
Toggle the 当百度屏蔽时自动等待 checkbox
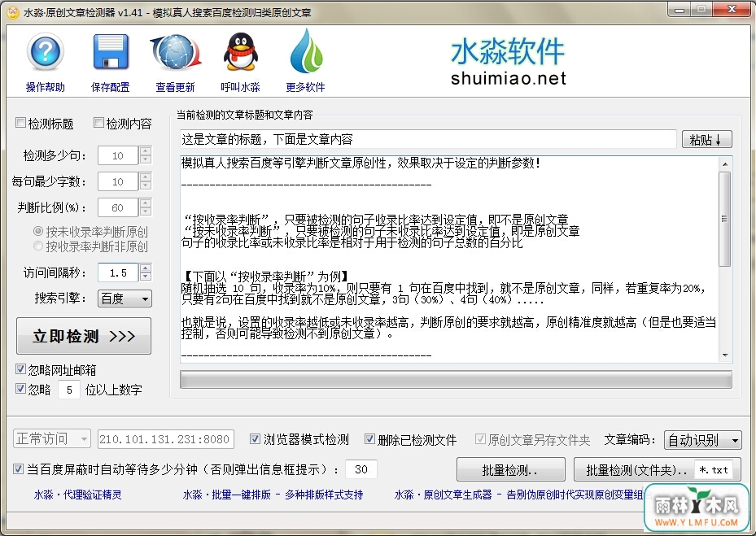pyautogui.click(x=18, y=468)
